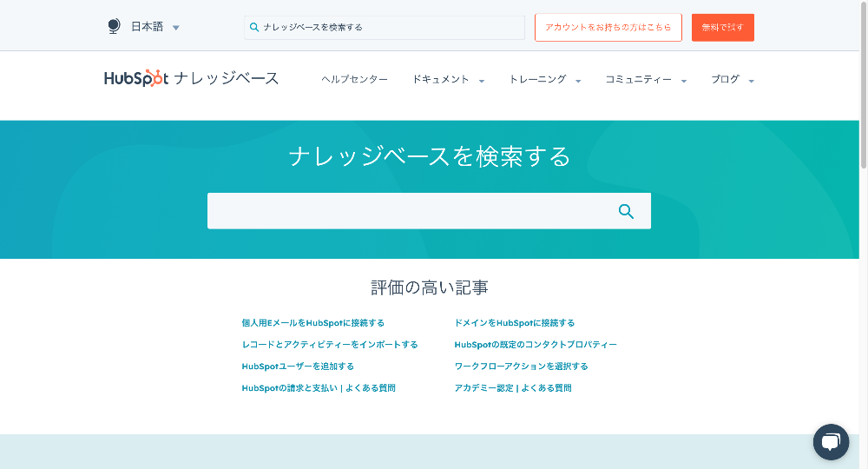Click the globe language icon
Image resolution: width=868 pixels, height=469 pixels.
pyautogui.click(x=114, y=27)
